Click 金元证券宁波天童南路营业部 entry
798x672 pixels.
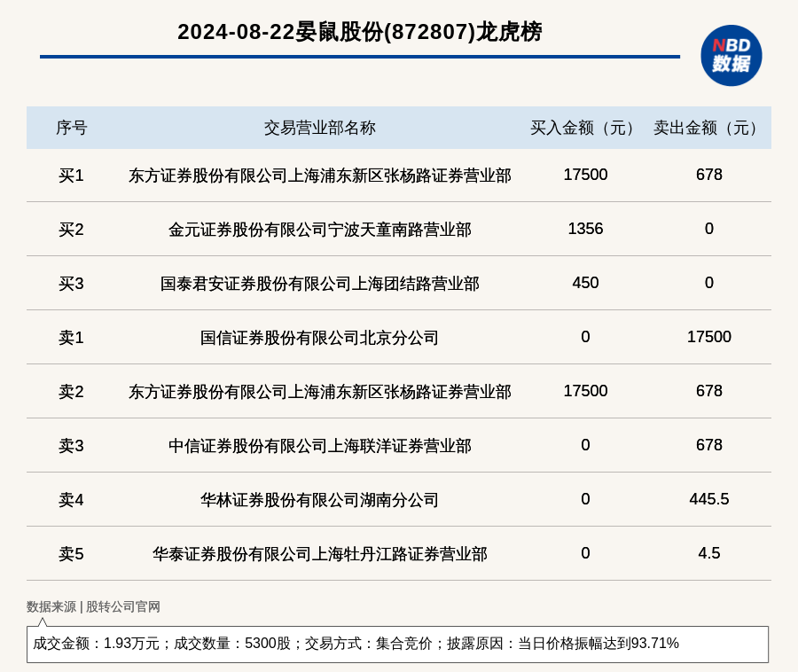click(319, 230)
